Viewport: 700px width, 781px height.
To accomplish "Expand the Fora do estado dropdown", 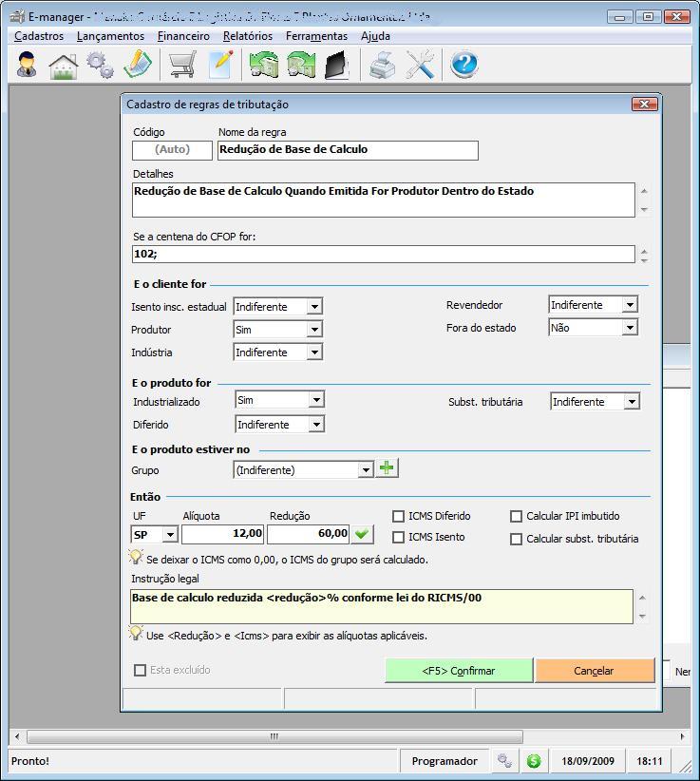I will point(629,328).
